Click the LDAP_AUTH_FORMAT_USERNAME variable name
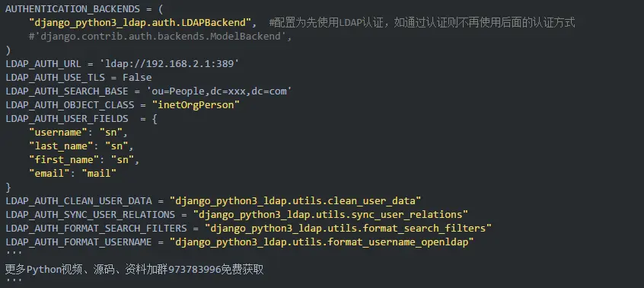 click(78, 242)
